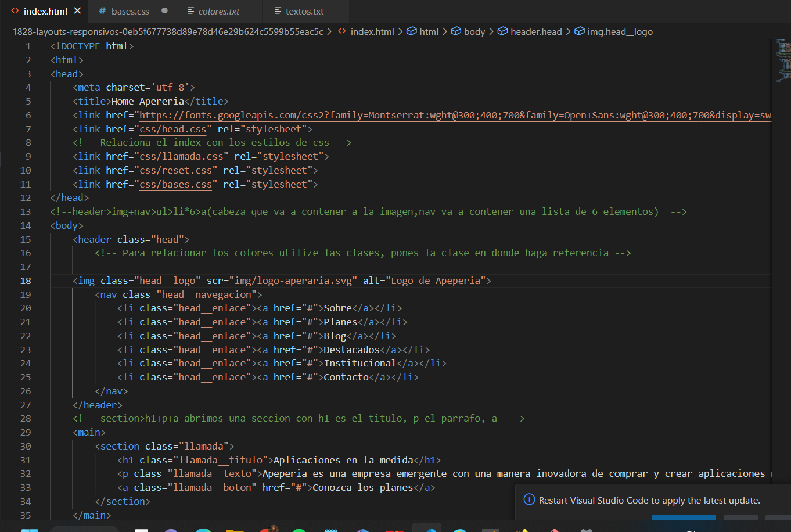Click the </header> closing tag on line 27

[x=98, y=405]
